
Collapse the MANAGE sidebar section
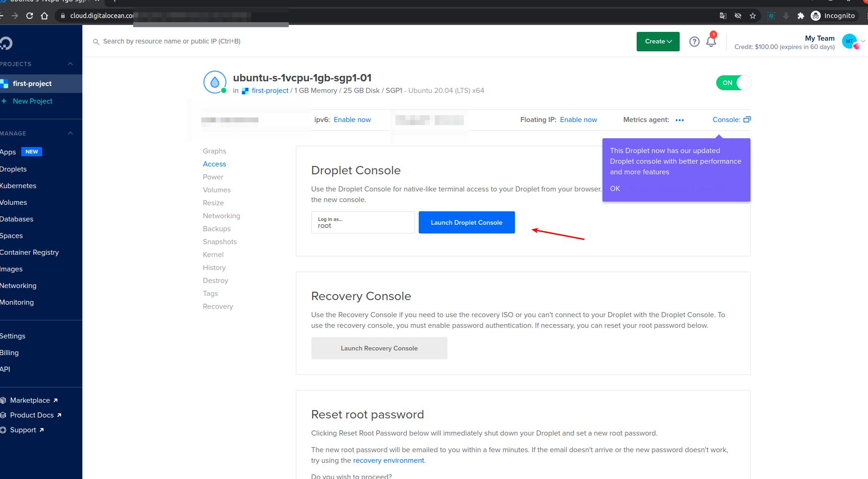coord(70,133)
